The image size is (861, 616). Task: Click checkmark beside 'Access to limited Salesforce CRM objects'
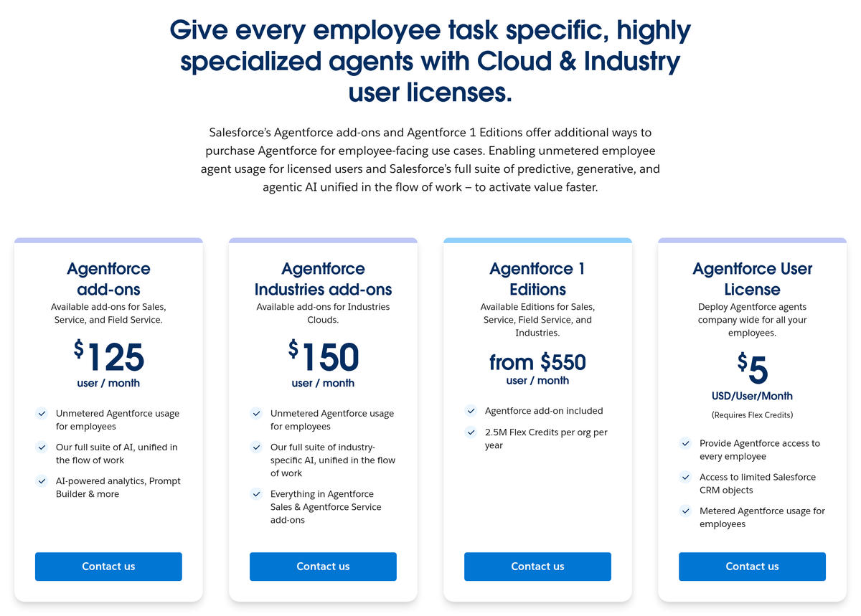(x=685, y=477)
